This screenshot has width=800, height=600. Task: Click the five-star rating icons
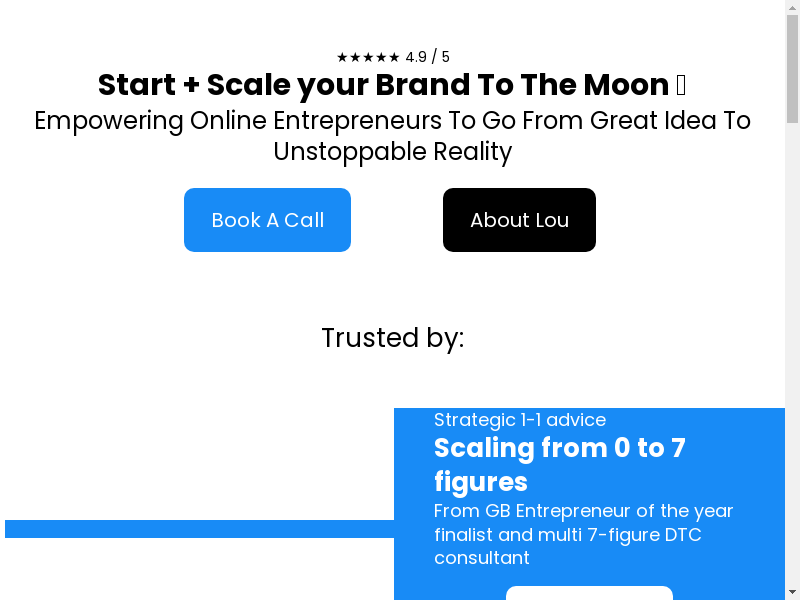(x=368, y=57)
